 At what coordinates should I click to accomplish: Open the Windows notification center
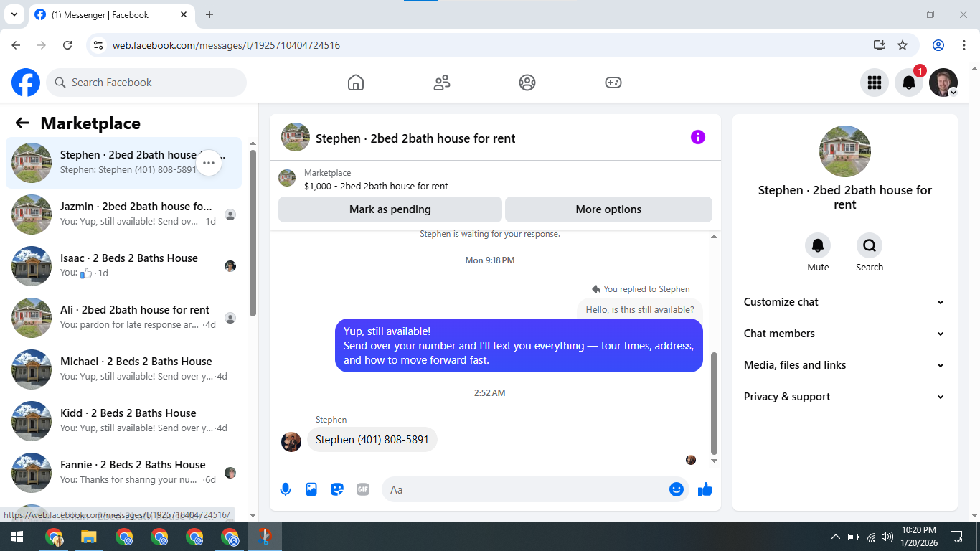click(x=956, y=537)
